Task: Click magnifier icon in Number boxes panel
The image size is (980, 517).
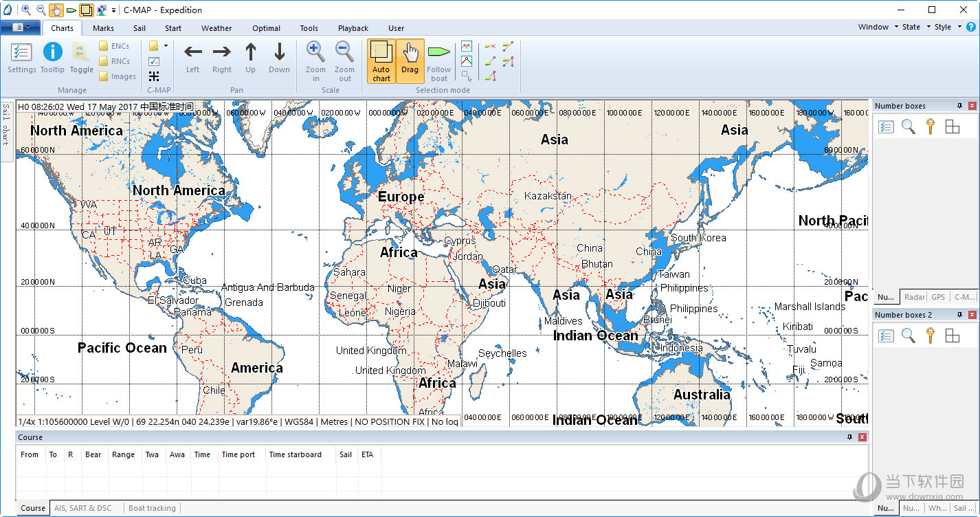Action: pos(909,126)
